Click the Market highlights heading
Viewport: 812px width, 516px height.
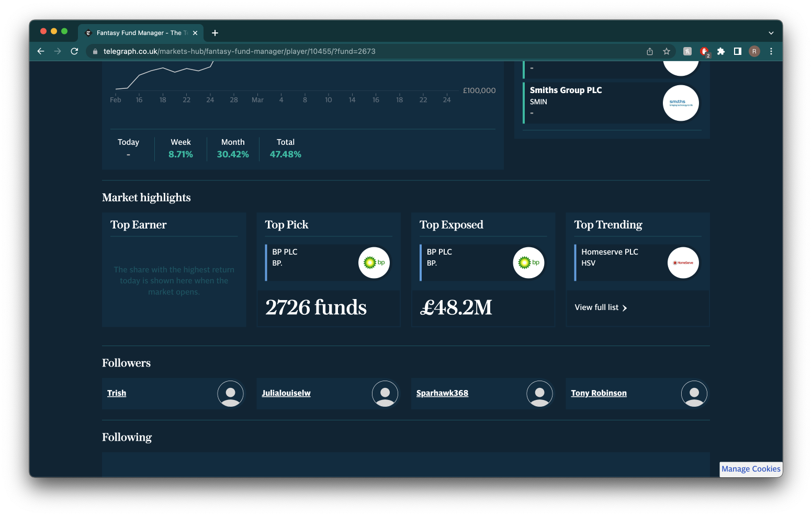[x=146, y=198]
